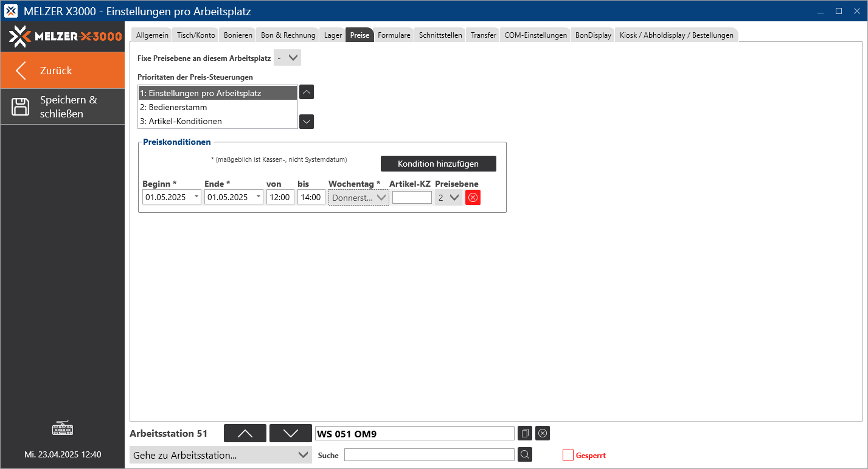Open Kiosk / Abholdisplay / Bestellungen tab
Viewport: 868px width, 469px height.
click(676, 35)
